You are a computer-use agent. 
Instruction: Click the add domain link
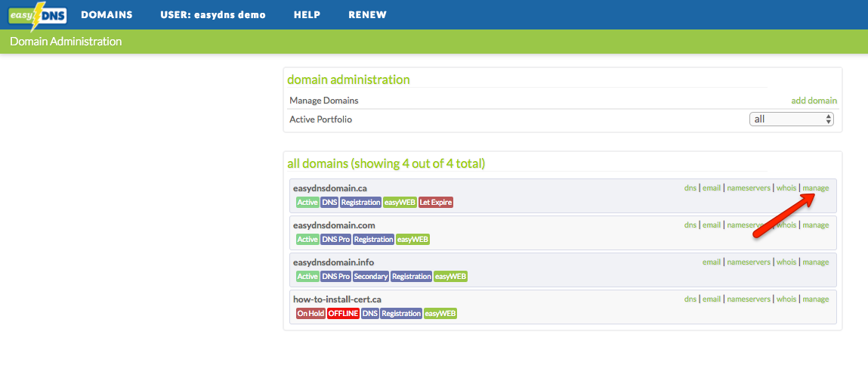[x=814, y=101]
